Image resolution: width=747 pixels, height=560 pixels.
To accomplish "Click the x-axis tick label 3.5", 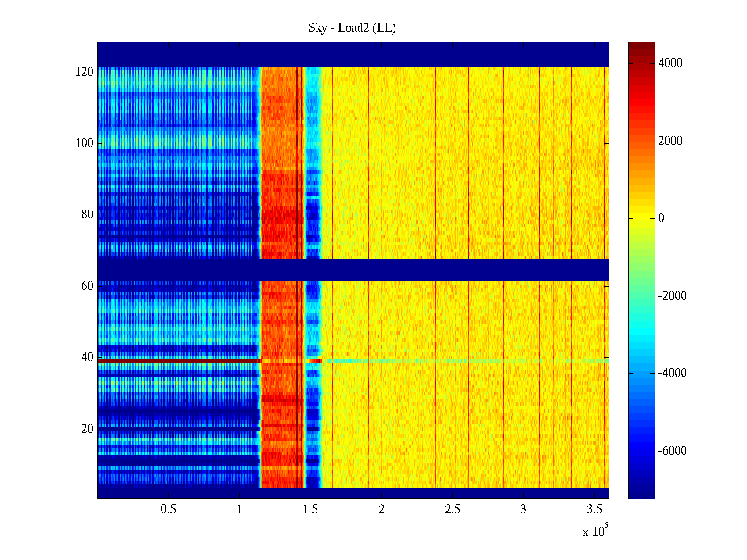I will 594,510.
